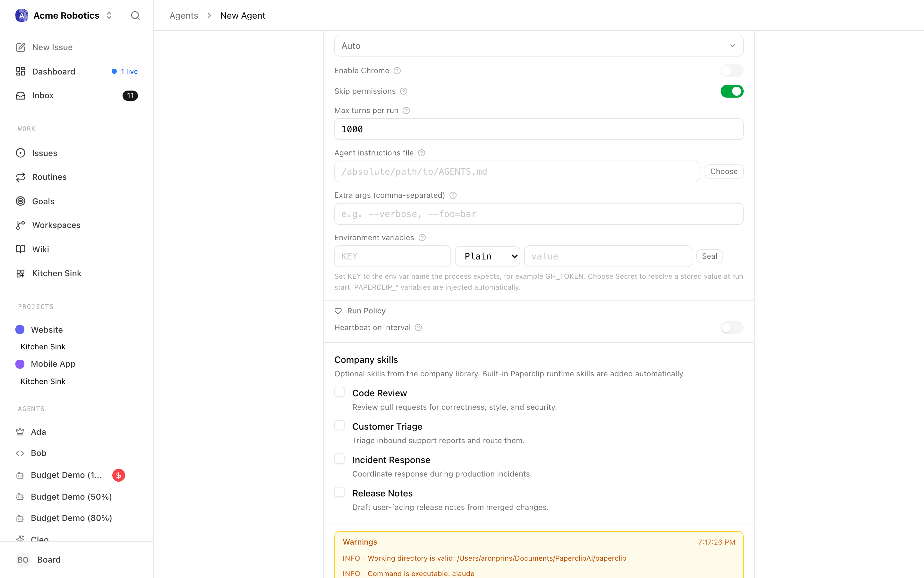
Task: Focus the Max turns per run field
Action: tap(539, 129)
